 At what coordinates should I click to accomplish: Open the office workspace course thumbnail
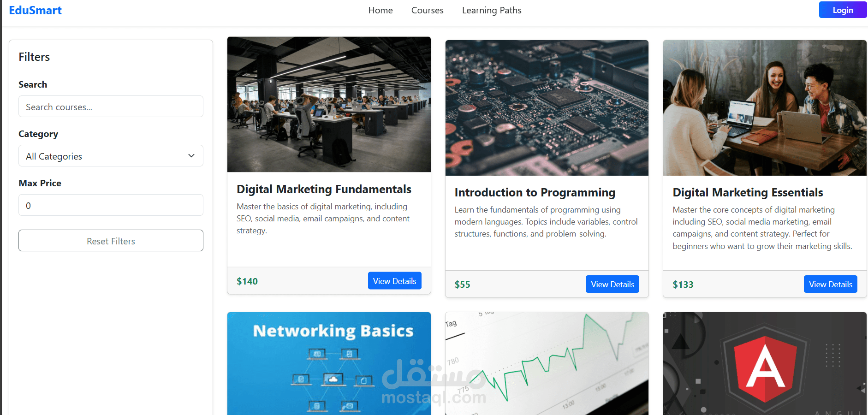pyautogui.click(x=329, y=105)
